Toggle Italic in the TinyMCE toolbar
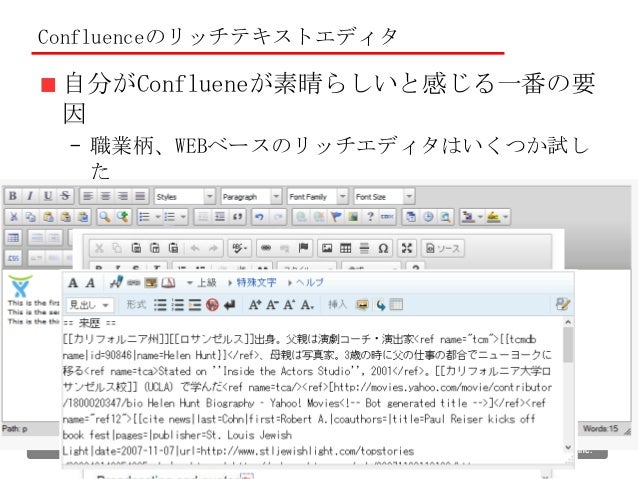638x479 pixels. tap(30, 196)
